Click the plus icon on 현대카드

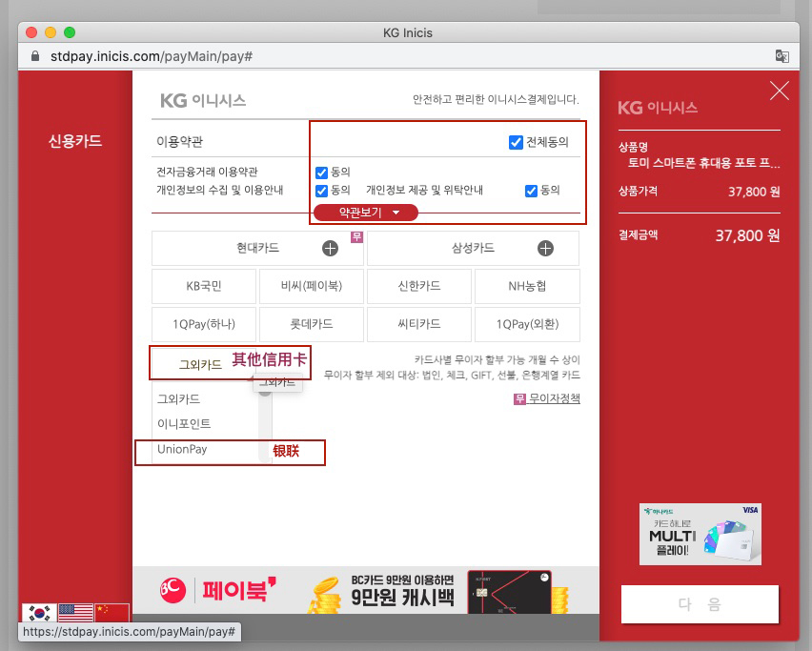[330, 249]
